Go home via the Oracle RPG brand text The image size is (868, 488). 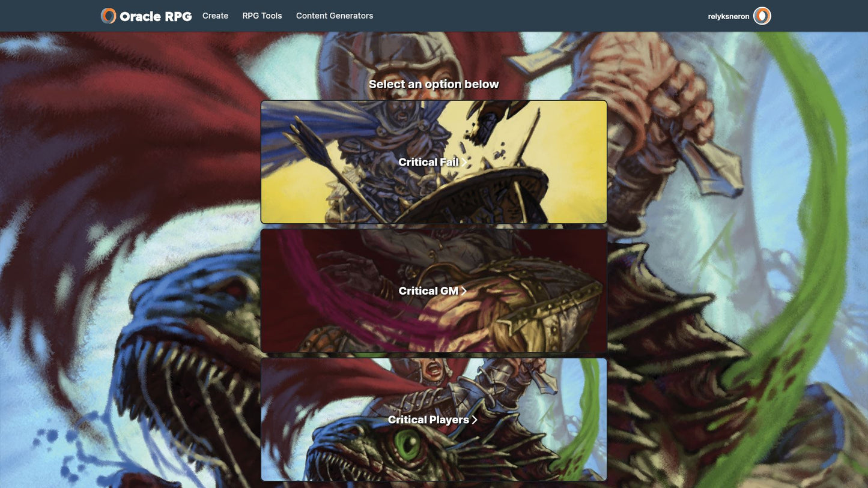156,16
